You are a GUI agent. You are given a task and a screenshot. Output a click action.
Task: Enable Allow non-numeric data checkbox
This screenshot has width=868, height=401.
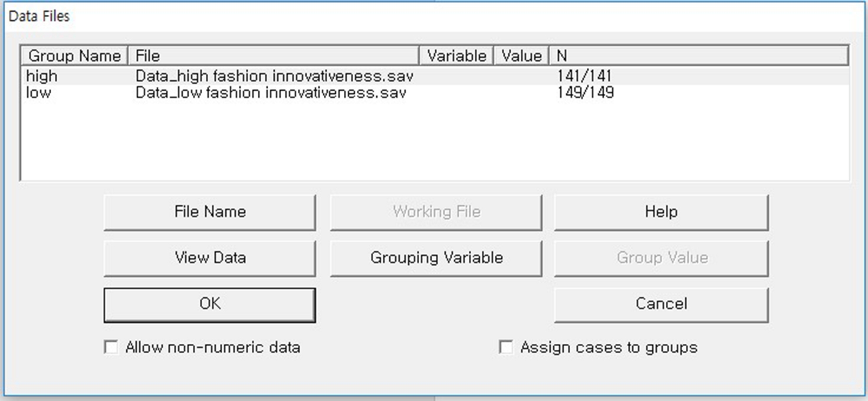tap(111, 347)
